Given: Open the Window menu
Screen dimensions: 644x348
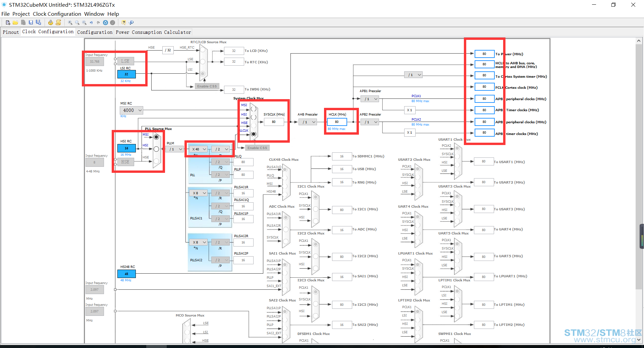Looking at the screenshot, I should (94, 14).
